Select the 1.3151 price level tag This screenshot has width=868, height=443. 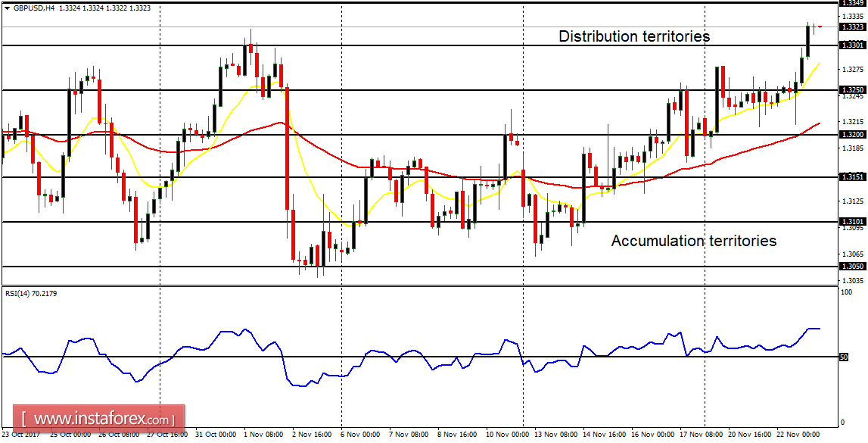click(852, 177)
